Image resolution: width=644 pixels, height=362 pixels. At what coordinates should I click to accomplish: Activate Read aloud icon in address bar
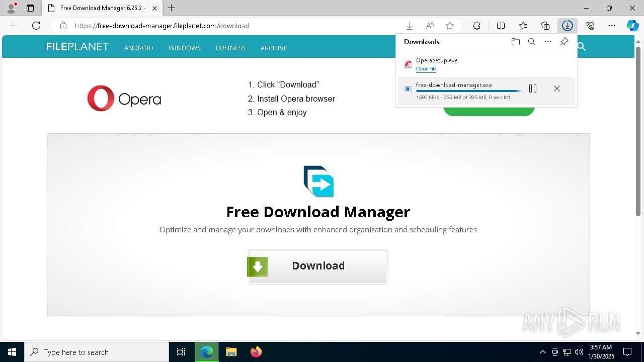tap(430, 26)
